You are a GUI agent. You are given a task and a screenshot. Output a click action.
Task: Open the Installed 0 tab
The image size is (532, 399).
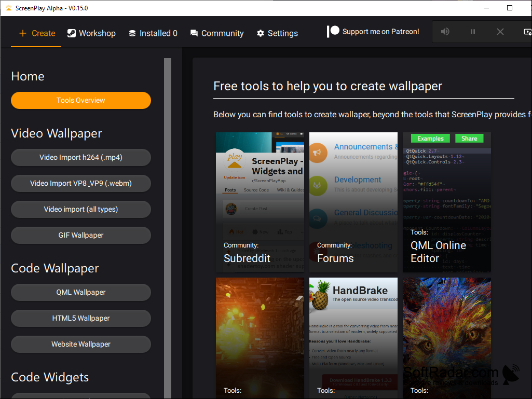click(153, 33)
